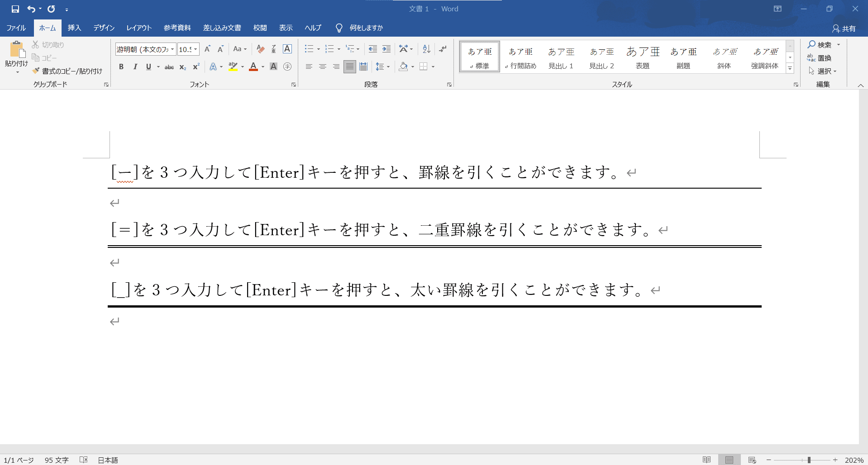Image resolution: width=868 pixels, height=465 pixels.
Task: Click the 共有 share button
Action: pyautogui.click(x=844, y=28)
